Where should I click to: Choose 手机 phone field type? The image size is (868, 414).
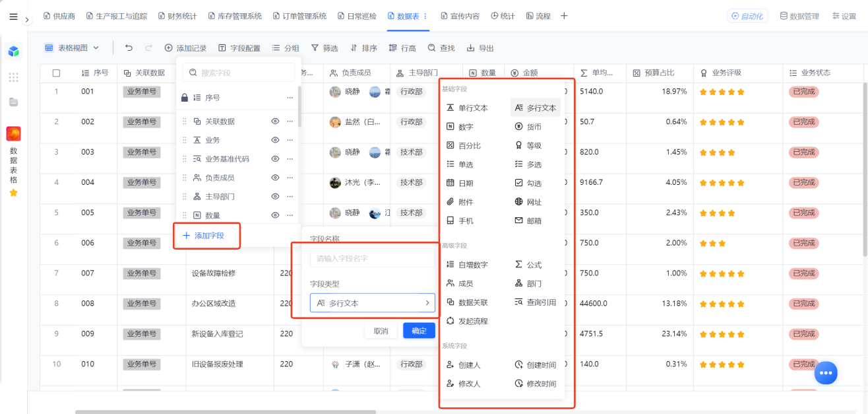click(460, 221)
